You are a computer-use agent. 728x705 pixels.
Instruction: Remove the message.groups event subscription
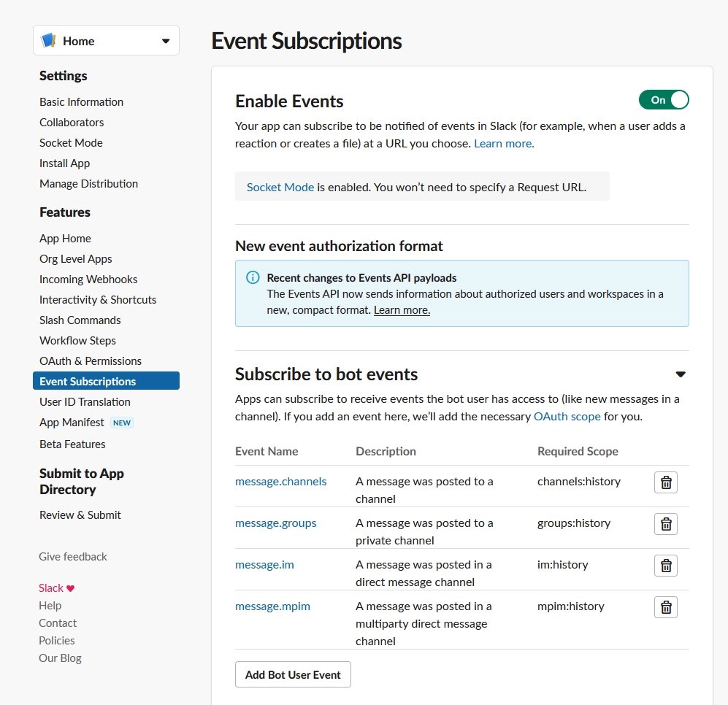pyautogui.click(x=665, y=523)
